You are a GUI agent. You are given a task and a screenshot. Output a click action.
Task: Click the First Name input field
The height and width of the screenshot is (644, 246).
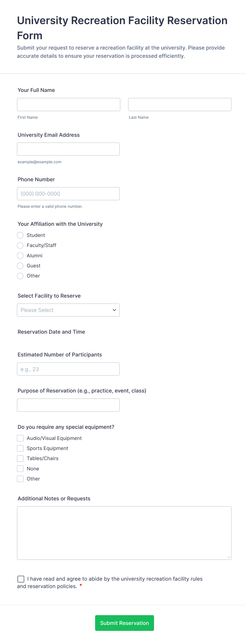coord(69,104)
